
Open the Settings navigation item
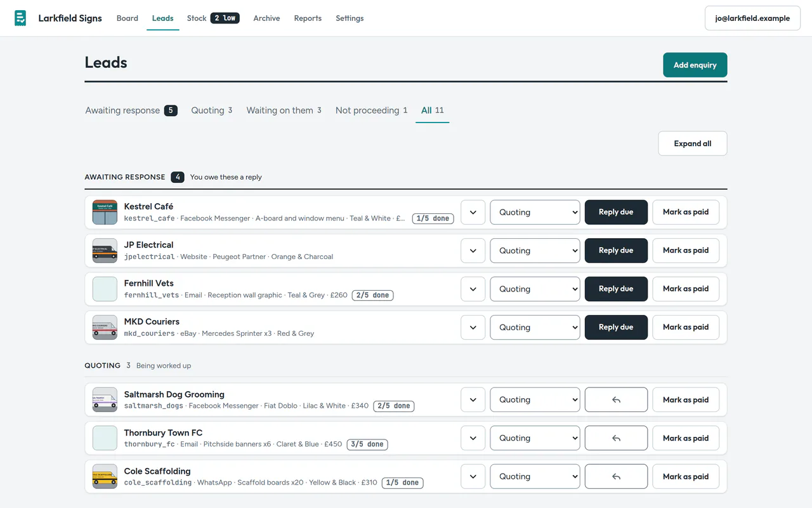(x=350, y=18)
